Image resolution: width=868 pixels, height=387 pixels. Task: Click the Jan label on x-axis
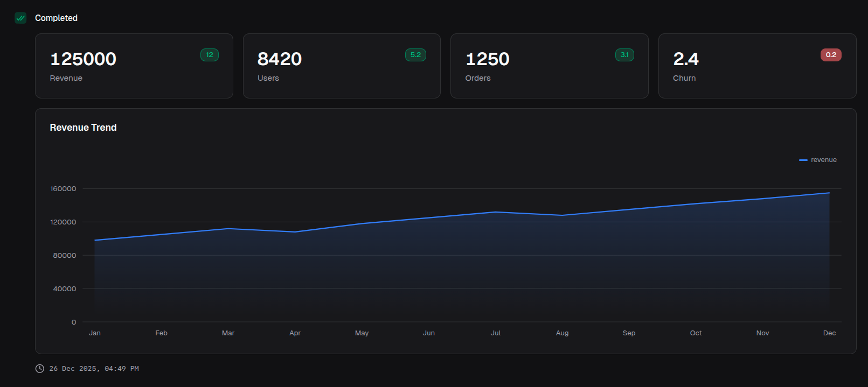(95, 333)
